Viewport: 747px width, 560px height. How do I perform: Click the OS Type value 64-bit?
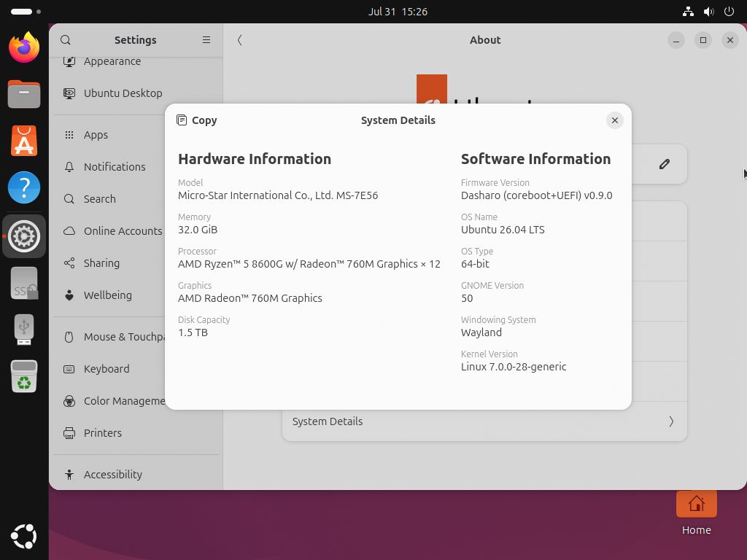point(475,264)
